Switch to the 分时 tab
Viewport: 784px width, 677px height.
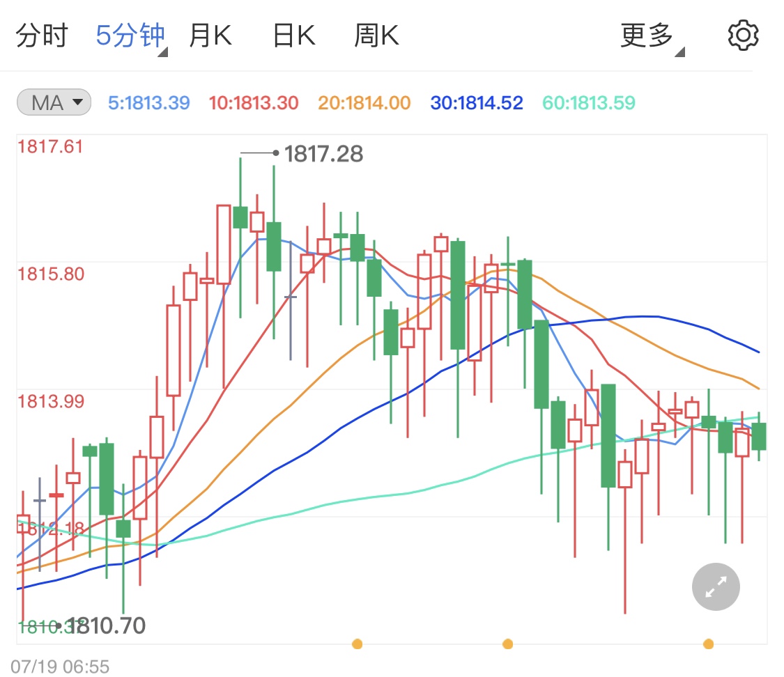[42, 36]
